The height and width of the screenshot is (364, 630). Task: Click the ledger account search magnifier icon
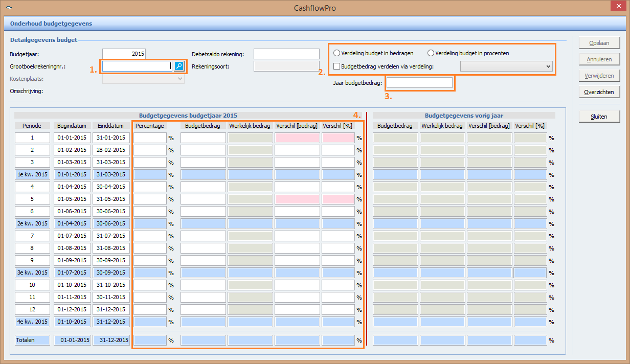click(179, 66)
